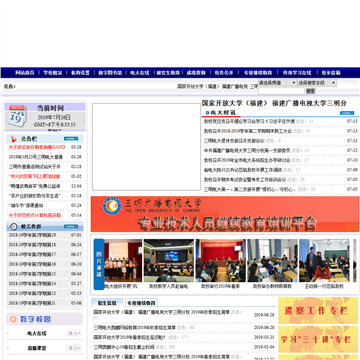
Task: Open the notice dated 12-04 in 公告栏
Action: 34,186
